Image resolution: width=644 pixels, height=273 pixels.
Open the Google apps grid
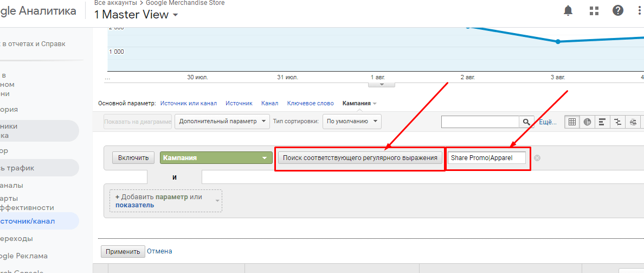coord(594,10)
